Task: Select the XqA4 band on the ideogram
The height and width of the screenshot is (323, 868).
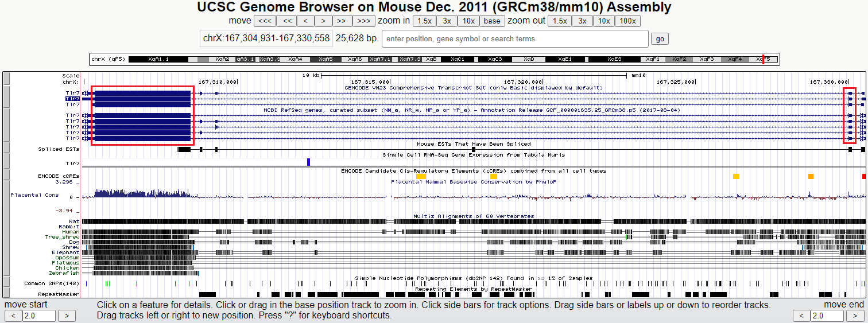Action: pyautogui.click(x=296, y=59)
